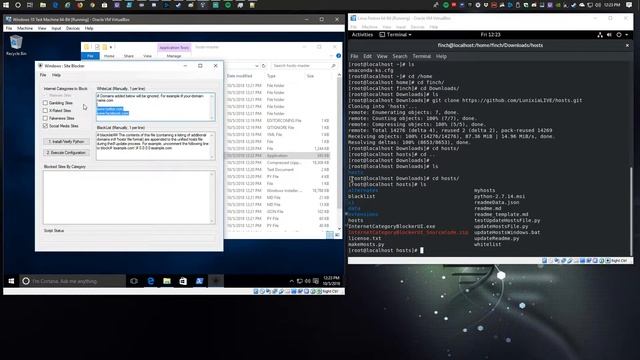
Task: Open host taskbar File Explorer folder icon
Action: (x=42, y=5)
